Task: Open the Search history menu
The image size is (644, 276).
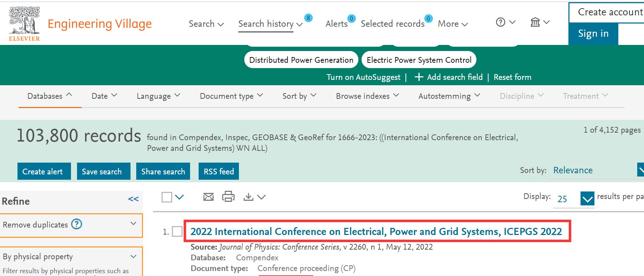Action: pos(271,24)
